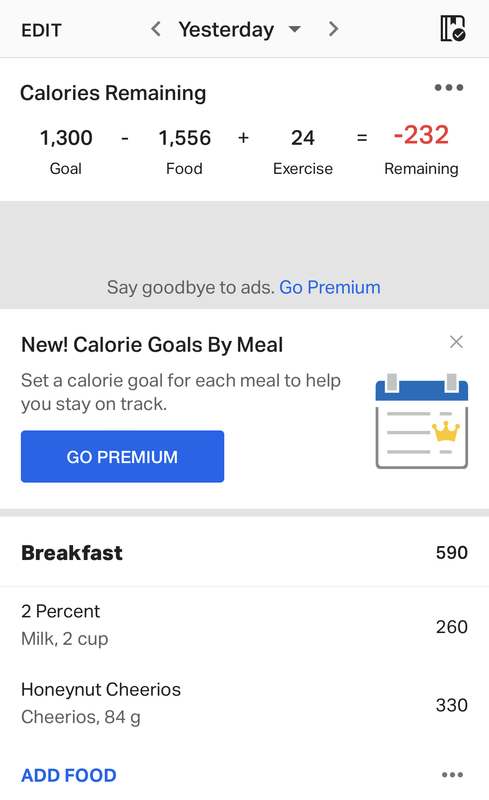Click the GO PREMIUM button
This screenshot has height=800, width=489.
(123, 457)
